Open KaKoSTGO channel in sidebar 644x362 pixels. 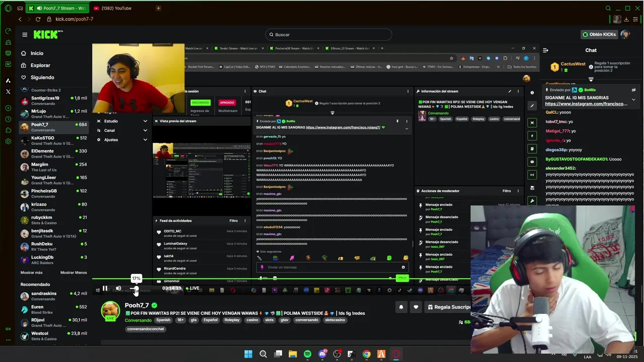(x=54, y=140)
